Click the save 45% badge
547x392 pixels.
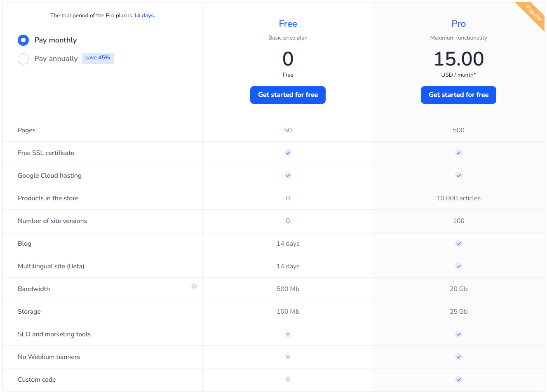tap(98, 58)
